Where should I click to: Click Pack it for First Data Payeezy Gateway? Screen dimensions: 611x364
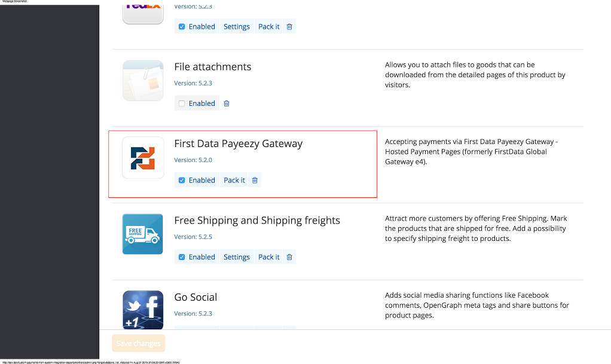coord(234,180)
